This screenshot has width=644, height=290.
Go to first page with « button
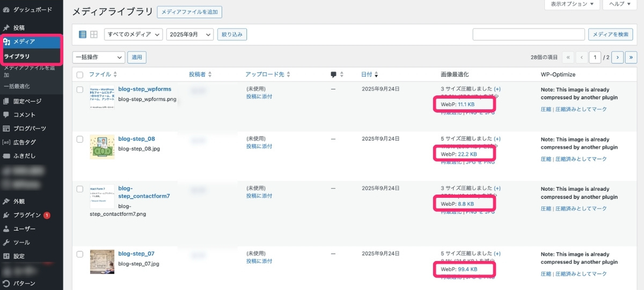click(568, 57)
